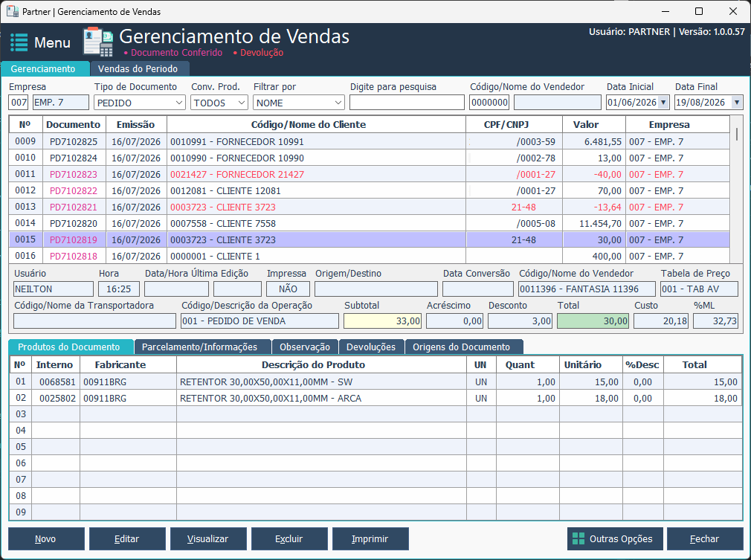Switch to the Vendas do Periodo tab
This screenshot has height=560, width=751.
click(x=138, y=68)
